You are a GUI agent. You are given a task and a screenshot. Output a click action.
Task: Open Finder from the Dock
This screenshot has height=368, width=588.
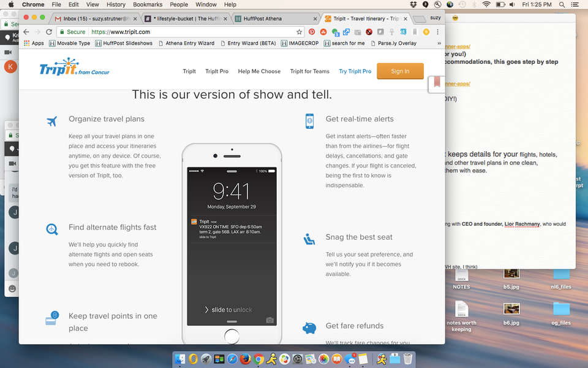tap(180, 359)
